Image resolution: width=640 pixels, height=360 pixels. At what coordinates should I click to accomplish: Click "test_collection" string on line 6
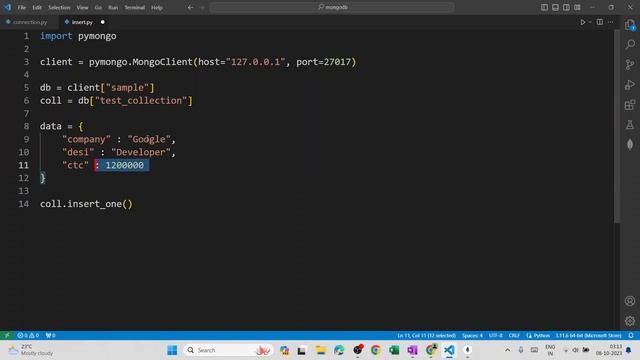click(141, 101)
